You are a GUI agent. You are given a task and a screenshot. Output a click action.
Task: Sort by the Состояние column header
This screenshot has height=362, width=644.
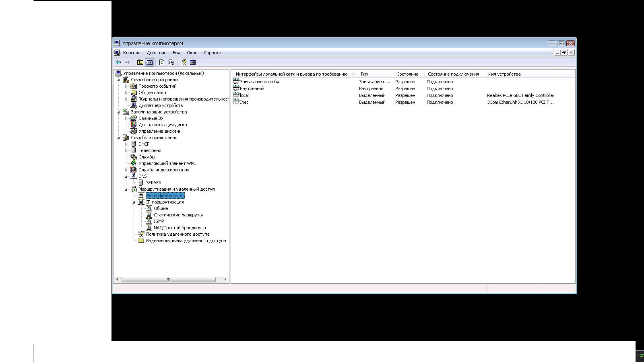pos(409,74)
